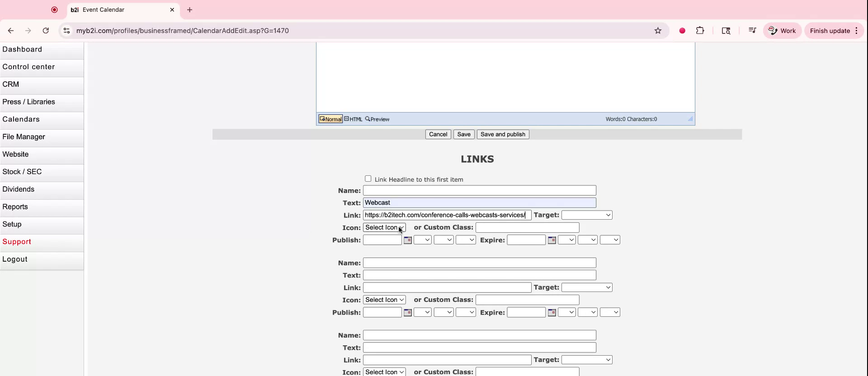Click inside the rich text editor area

(505, 77)
